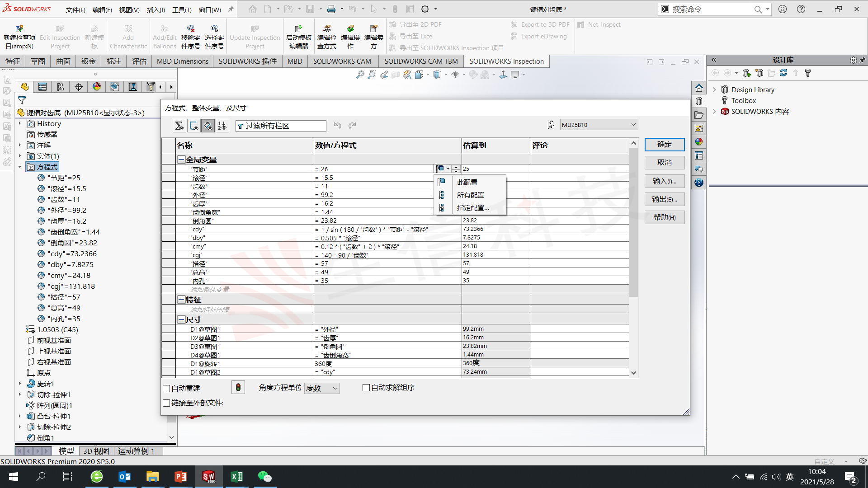
Task: Open Excel from the taskbar
Action: pos(236,477)
